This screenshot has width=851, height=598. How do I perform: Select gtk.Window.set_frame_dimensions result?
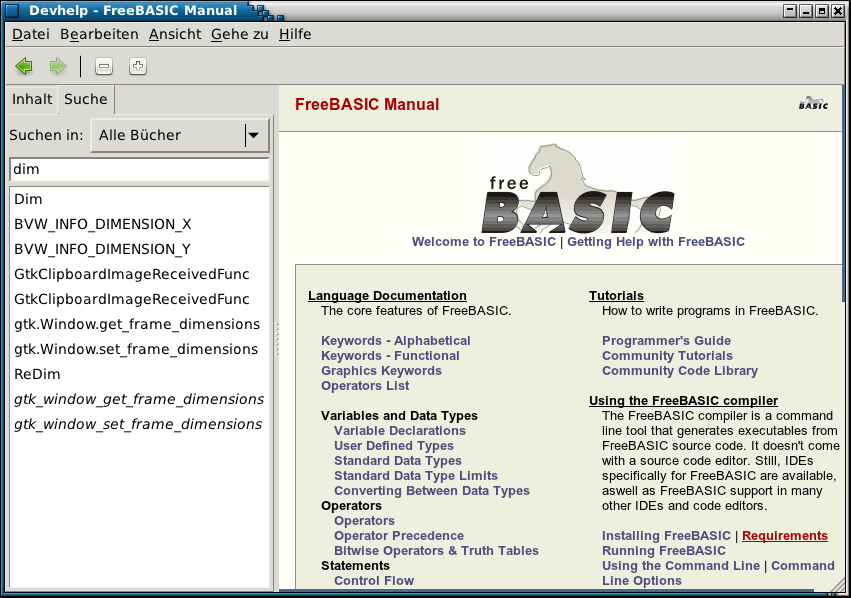[x=139, y=349]
